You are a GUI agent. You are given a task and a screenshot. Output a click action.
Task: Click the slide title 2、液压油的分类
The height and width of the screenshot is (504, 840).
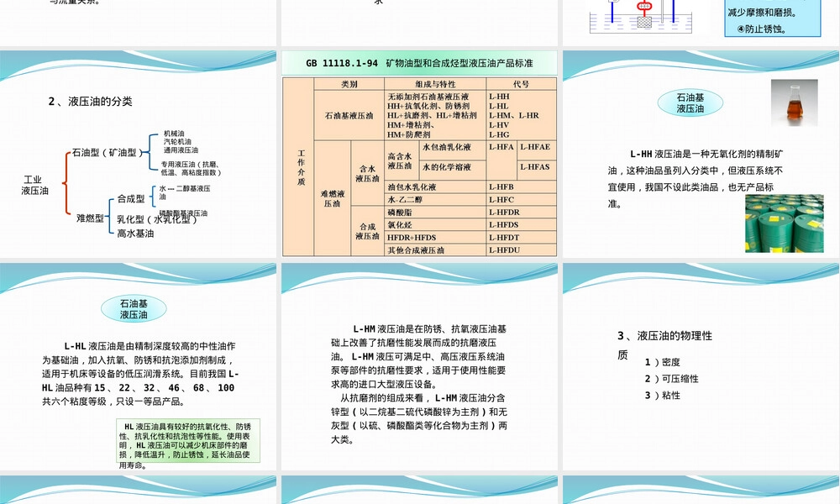click(90, 102)
